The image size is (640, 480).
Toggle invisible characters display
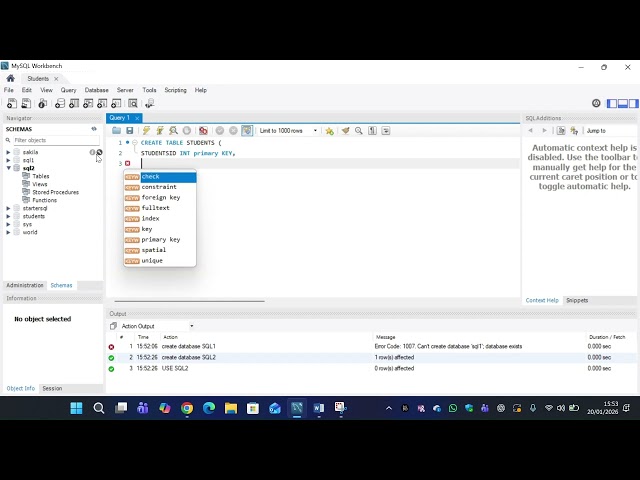point(372,131)
